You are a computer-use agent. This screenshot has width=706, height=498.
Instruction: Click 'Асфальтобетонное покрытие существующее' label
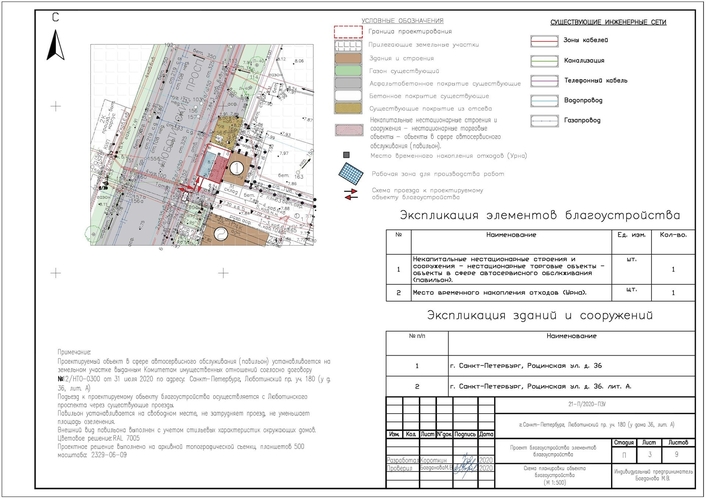[445, 83]
